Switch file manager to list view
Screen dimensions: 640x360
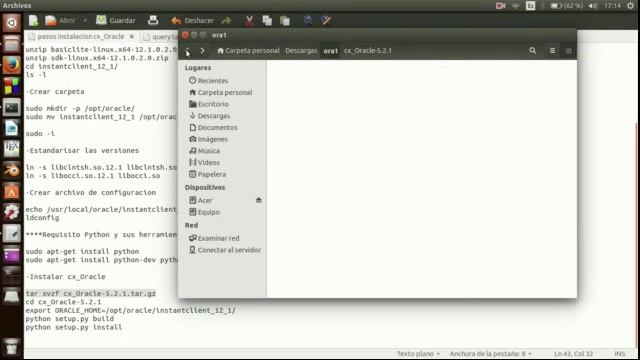pos(552,51)
